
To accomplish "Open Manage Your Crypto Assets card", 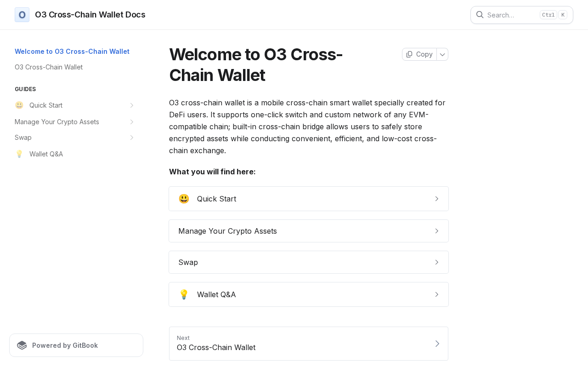I will pos(309,231).
